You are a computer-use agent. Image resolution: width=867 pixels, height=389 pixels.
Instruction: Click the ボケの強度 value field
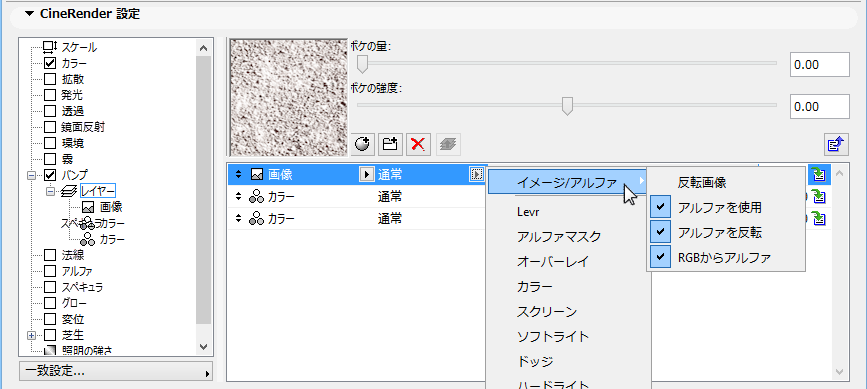820,106
